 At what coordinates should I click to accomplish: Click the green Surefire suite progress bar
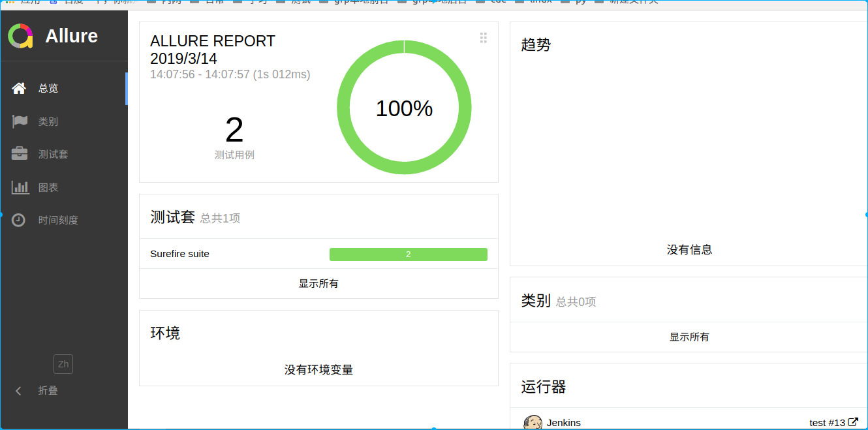409,254
